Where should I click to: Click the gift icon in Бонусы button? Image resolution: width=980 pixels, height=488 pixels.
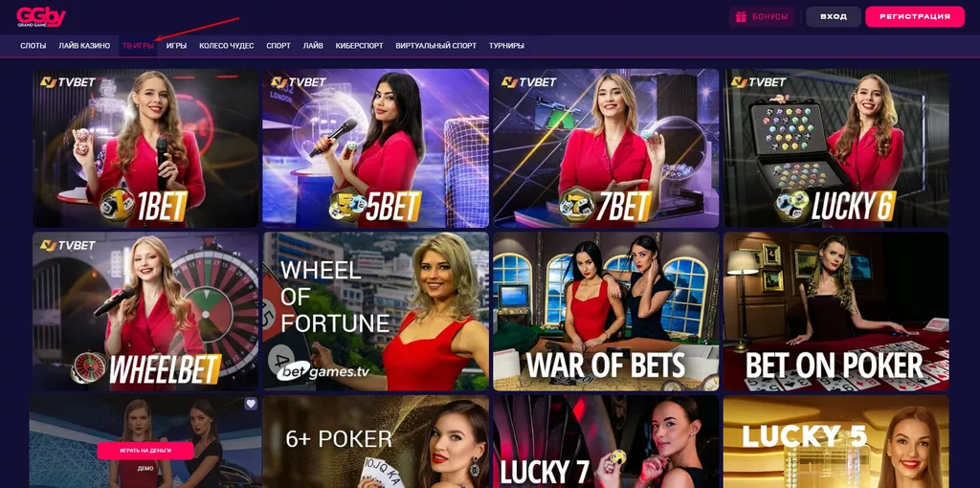[742, 17]
